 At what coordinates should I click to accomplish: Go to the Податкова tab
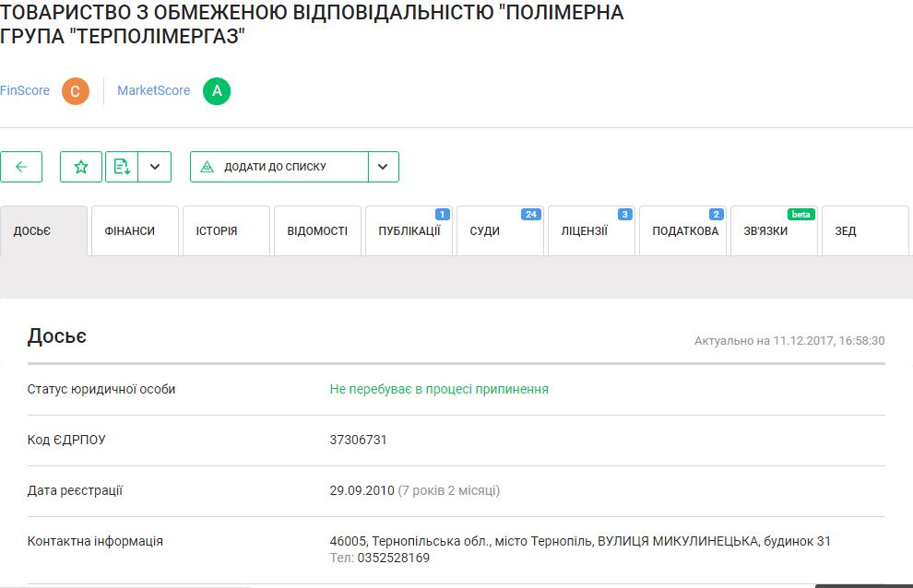[683, 231]
